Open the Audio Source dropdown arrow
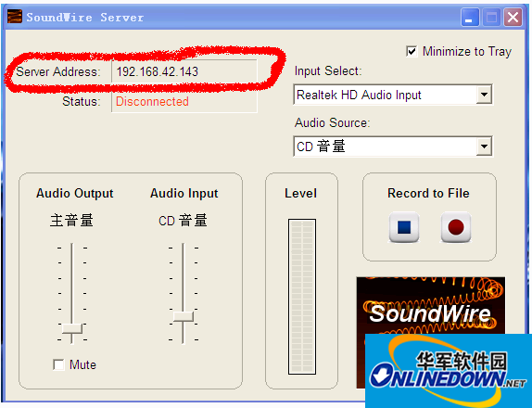532x408 pixels. click(484, 147)
